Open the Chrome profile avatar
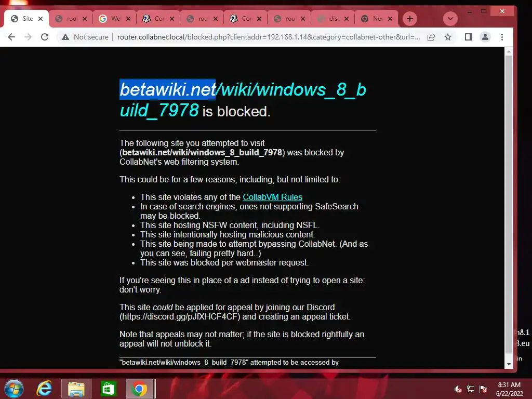This screenshot has height=399, width=532. coord(485,37)
